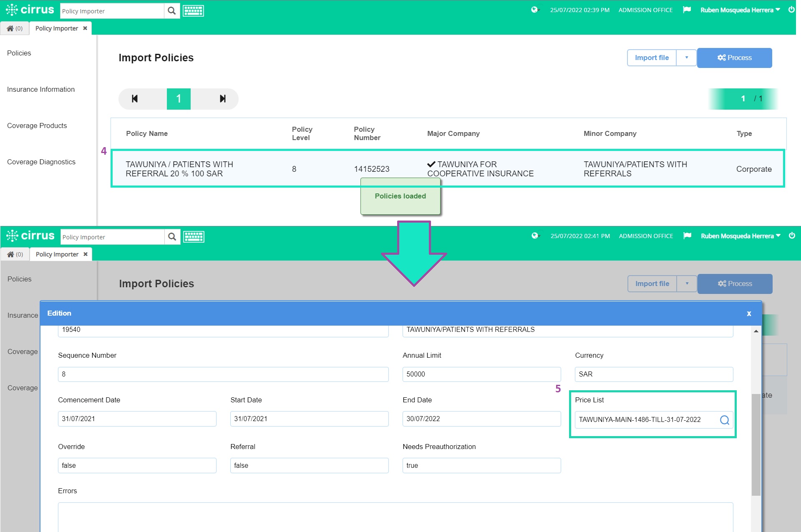801x532 pixels.
Task: Click the power icon in the 02:39 PM header
Action: [791, 10]
